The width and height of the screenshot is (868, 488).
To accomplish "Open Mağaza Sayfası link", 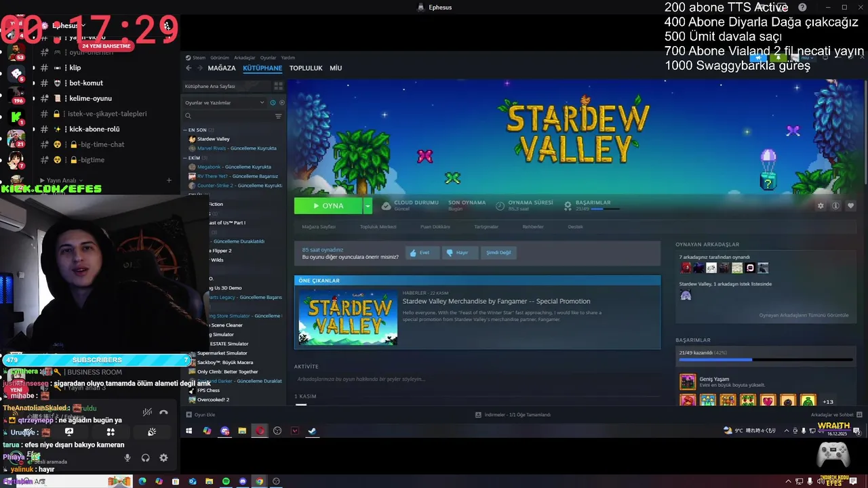I will 319,226.
